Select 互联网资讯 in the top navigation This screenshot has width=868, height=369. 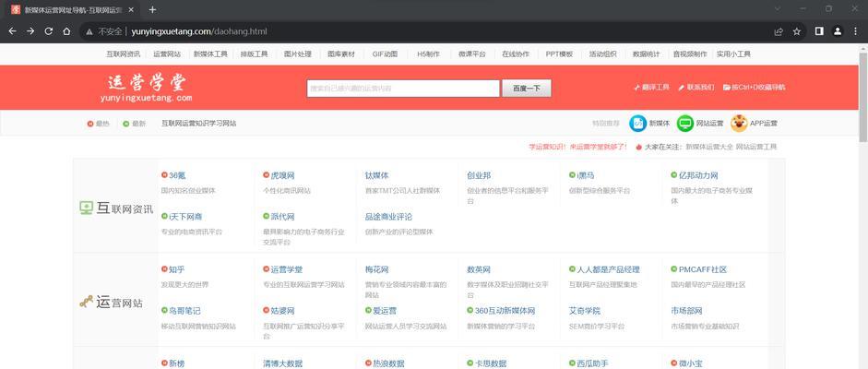click(x=124, y=54)
